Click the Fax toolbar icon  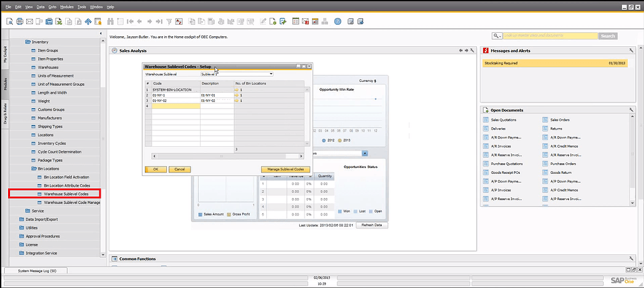pos(49,21)
